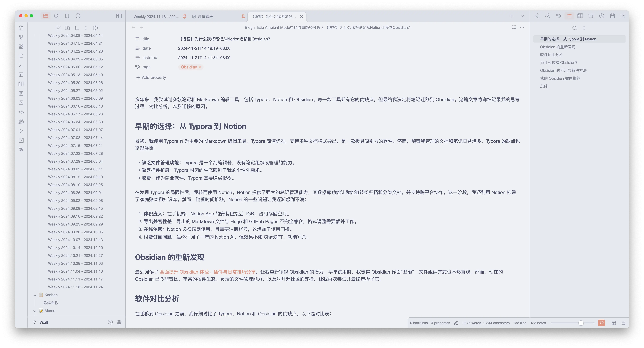Open the search pane magnifier icon
This screenshot has height=348, width=644.
pyautogui.click(x=56, y=16)
